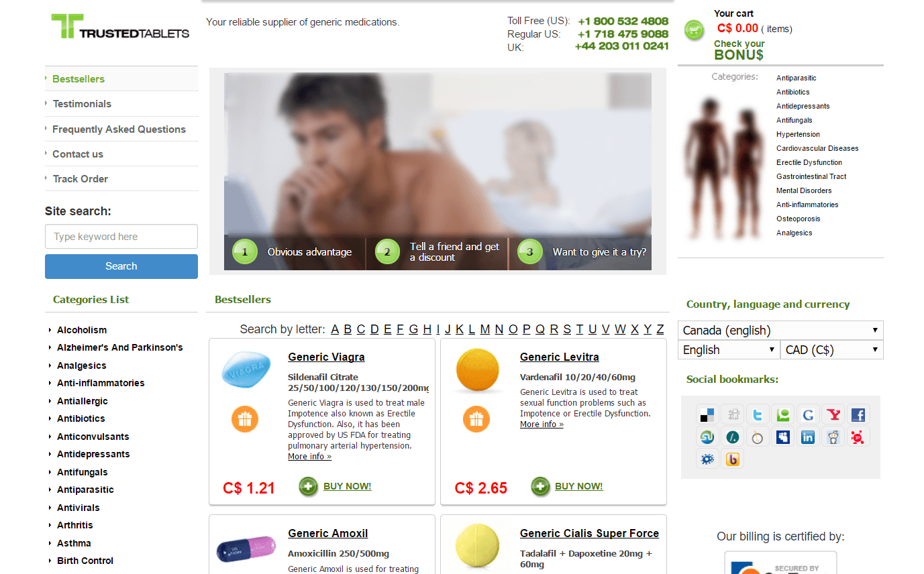Click the MySpace bookmark icon
The image size is (924, 574).
782,437
